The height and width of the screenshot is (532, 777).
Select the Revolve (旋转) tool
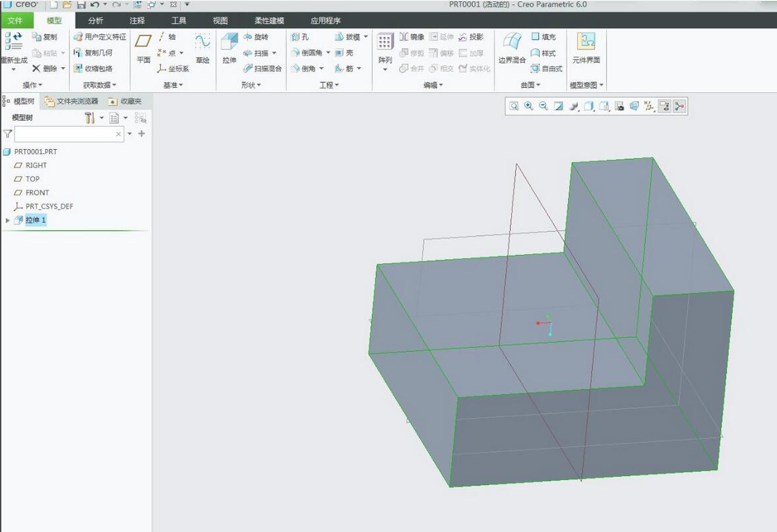point(256,37)
